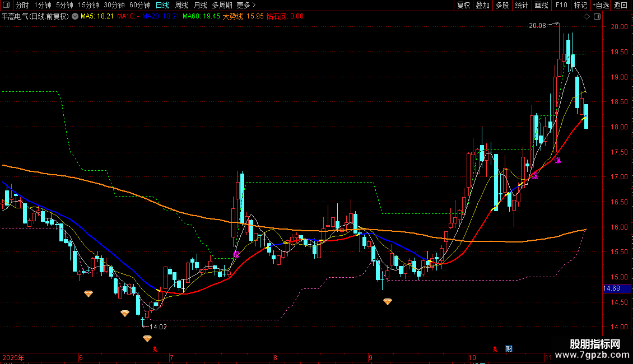633x364 pixels.
Task: Switch to the 1分钟 chart
Action: (43, 5)
